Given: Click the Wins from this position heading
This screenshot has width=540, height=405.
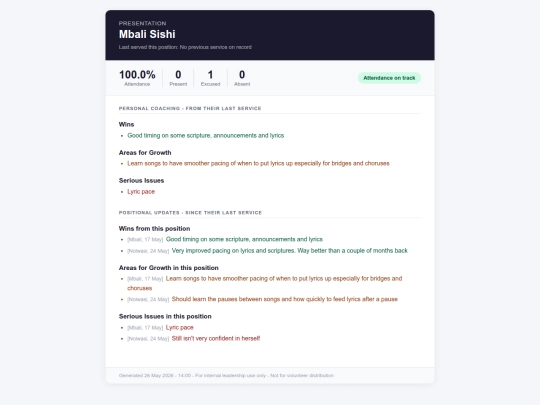Looking at the screenshot, I should (154, 229).
